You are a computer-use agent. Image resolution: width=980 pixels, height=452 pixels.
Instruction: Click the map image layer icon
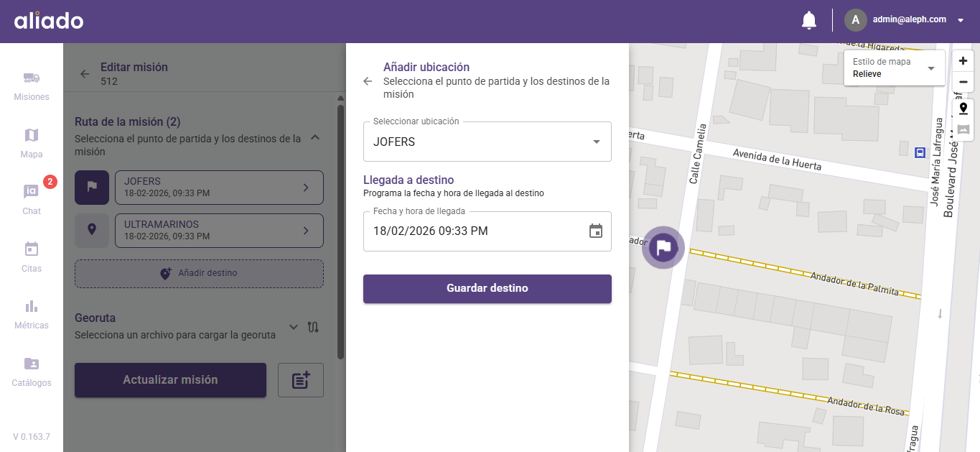pos(963,129)
